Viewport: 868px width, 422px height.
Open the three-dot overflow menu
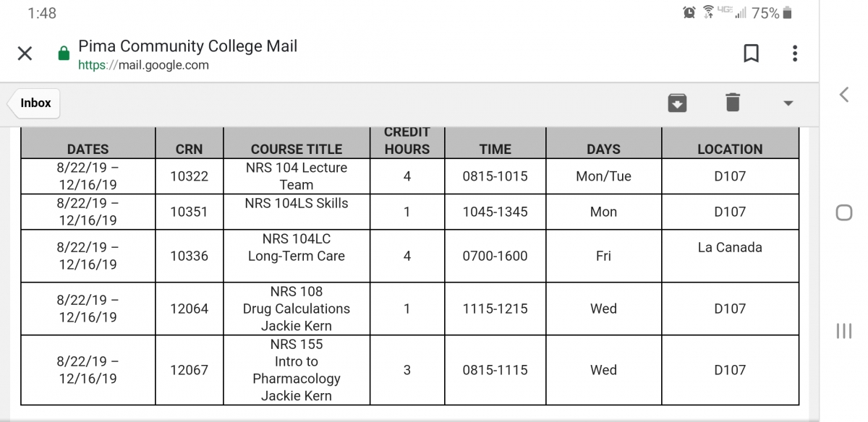pyautogui.click(x=795, y=53)
